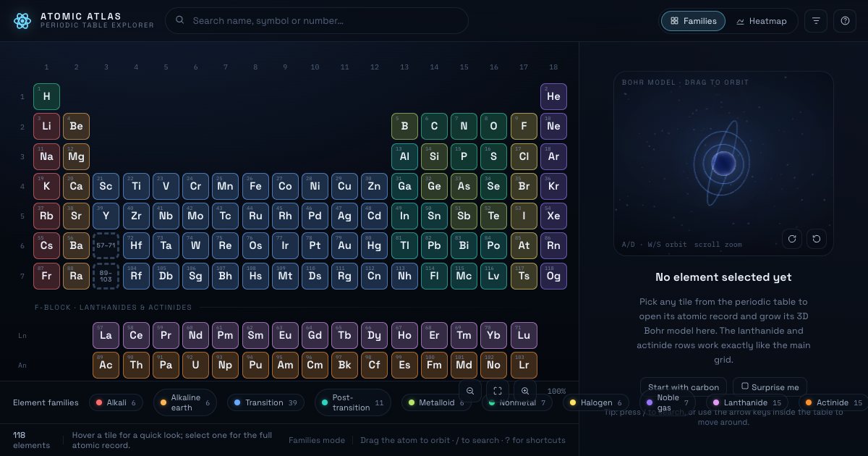The height and width of the screenshot is (456, 868).
Task: Select the Barium (Ba) tile
Action: pos(76,246)
